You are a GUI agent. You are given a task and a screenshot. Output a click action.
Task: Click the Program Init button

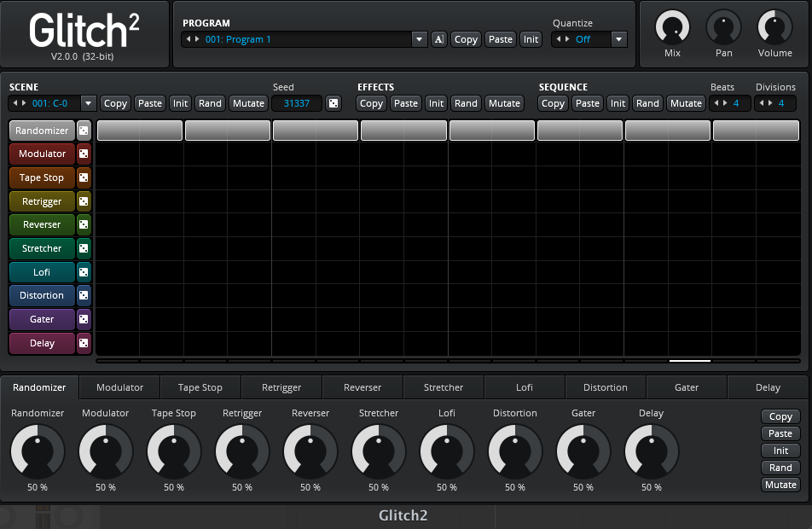coord(531,39)
